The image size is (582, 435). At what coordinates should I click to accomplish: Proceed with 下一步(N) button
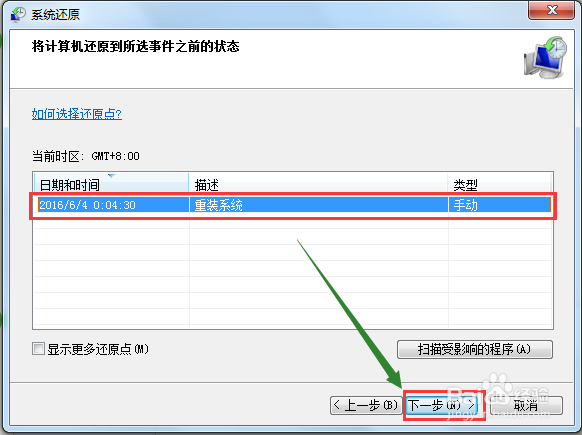point(442,405)
